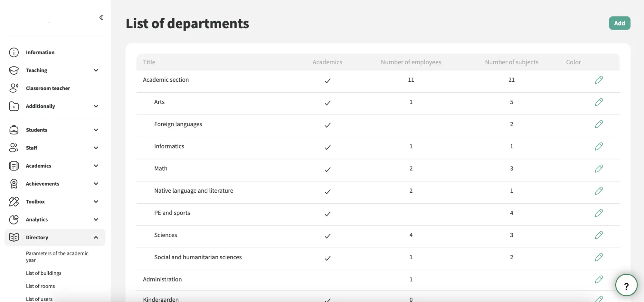This screenshot has height=302, width=644.
Task: Open the List of buildings link
Action: [43, 273]
